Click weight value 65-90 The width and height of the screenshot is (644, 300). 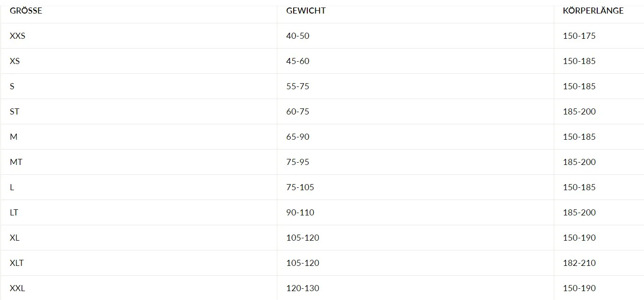click(x=298, y=137)
